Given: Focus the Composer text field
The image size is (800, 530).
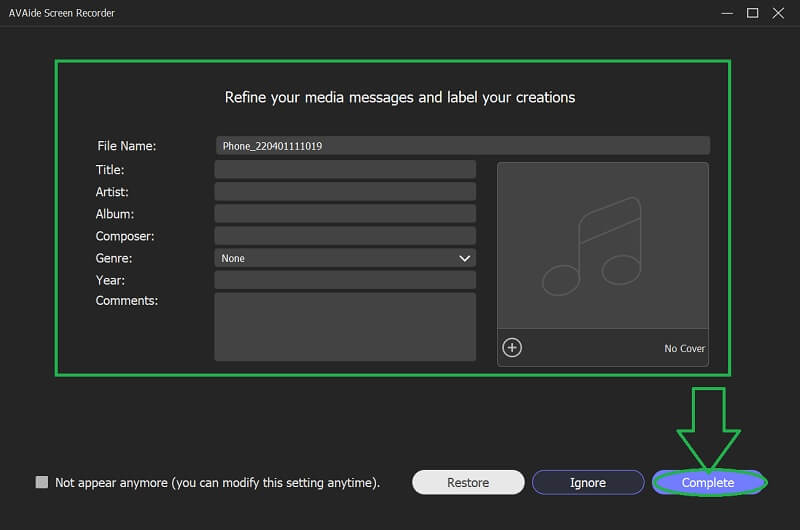Looking at the screenshot, I should point(345,236).
